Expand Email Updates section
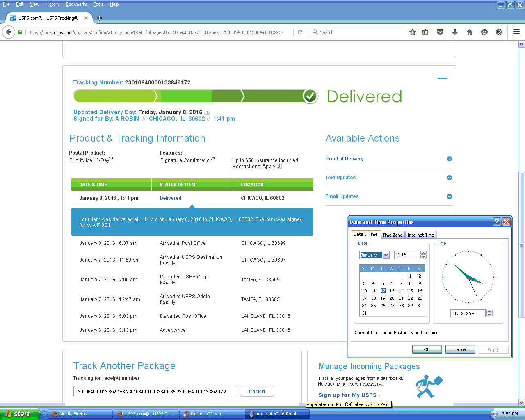Screen dimensions: 525x420 [450, 196]
